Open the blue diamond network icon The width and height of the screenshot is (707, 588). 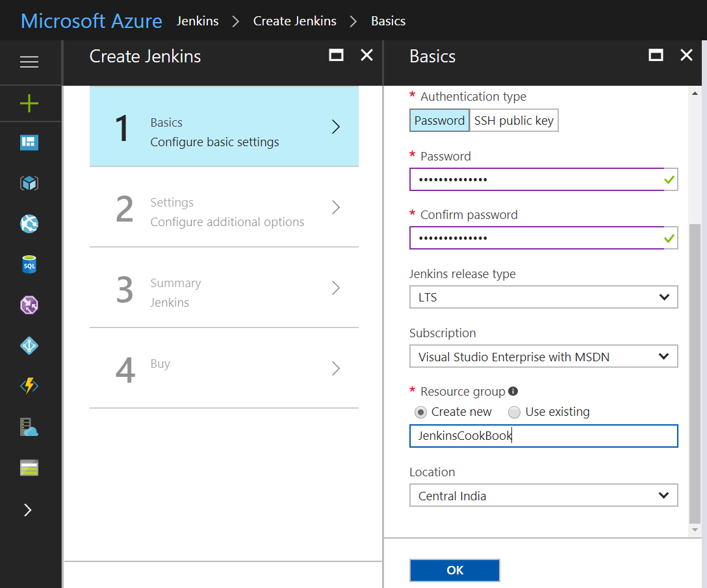click(x=29, y=346)
